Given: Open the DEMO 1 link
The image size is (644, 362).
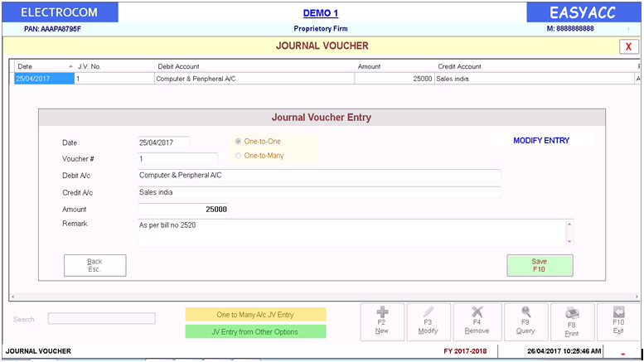Looking at the screenshot, I should coord(321,13).
